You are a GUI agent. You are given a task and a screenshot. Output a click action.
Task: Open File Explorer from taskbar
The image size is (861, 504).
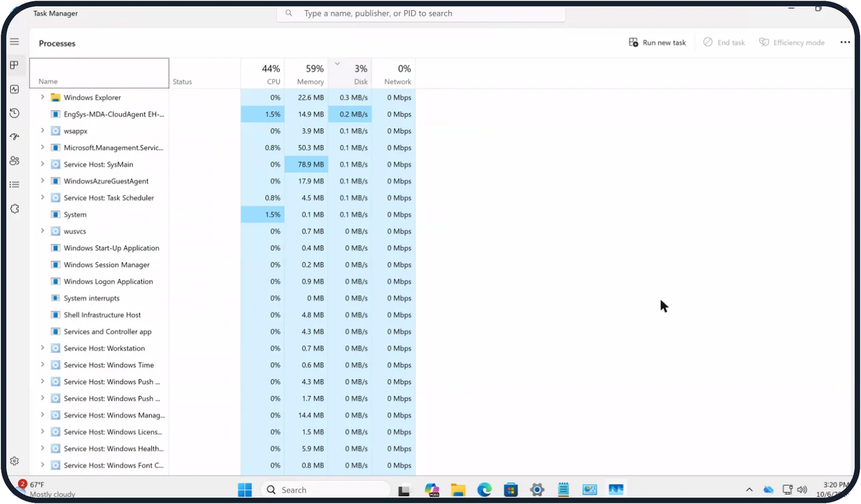[458, 490]
